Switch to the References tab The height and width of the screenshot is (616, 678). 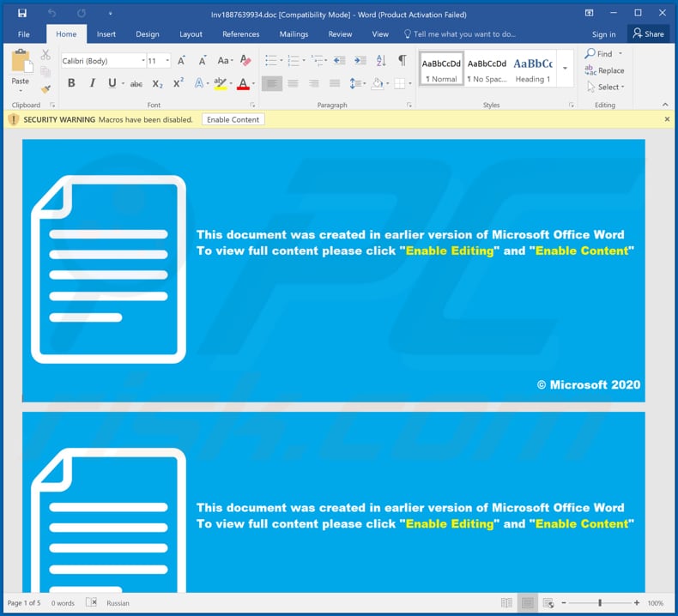click(241, 34)
